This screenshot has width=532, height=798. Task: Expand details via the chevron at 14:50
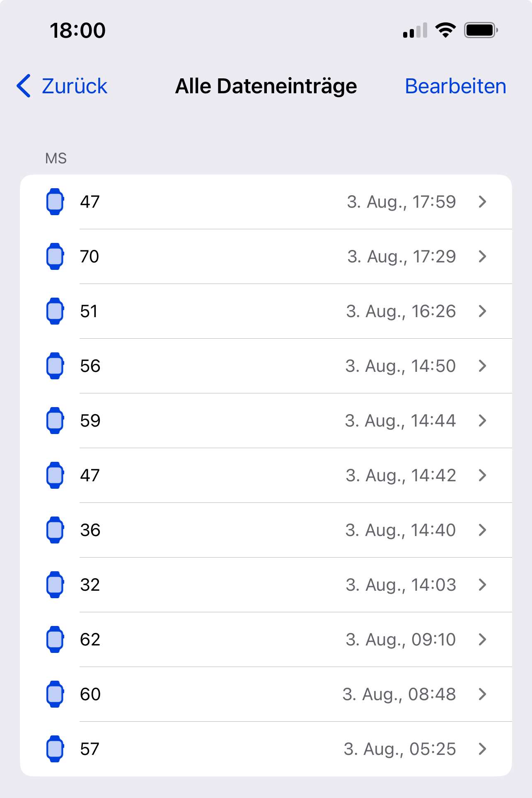tap(482, 366)
